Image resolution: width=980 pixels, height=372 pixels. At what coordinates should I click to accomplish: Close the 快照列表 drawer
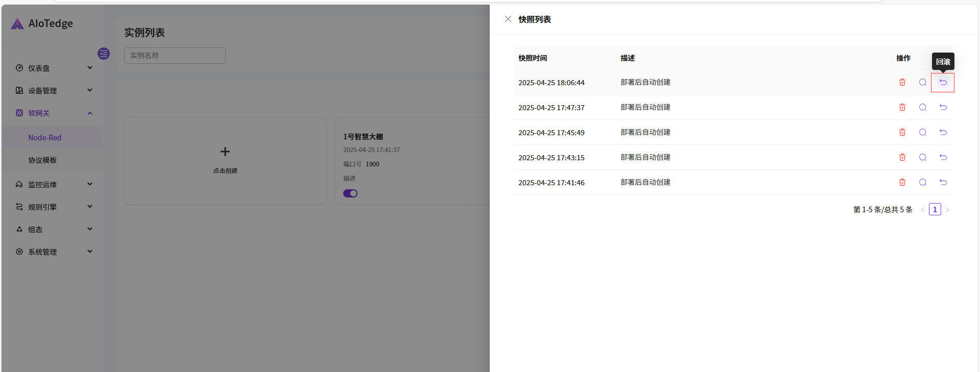pos(508,19)
